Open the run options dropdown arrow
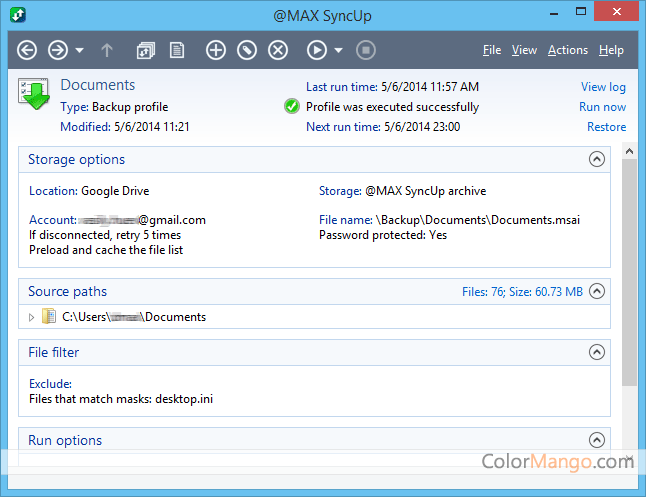 point(338,51)
